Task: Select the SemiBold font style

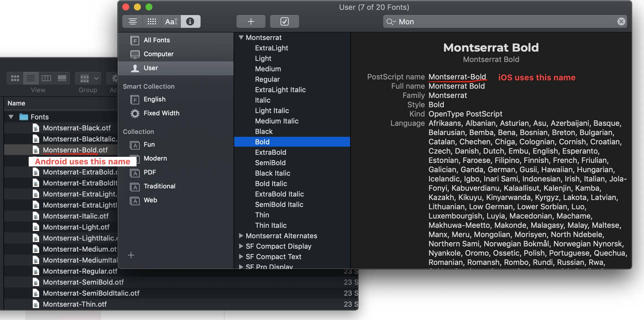Action: pos(292,163)
